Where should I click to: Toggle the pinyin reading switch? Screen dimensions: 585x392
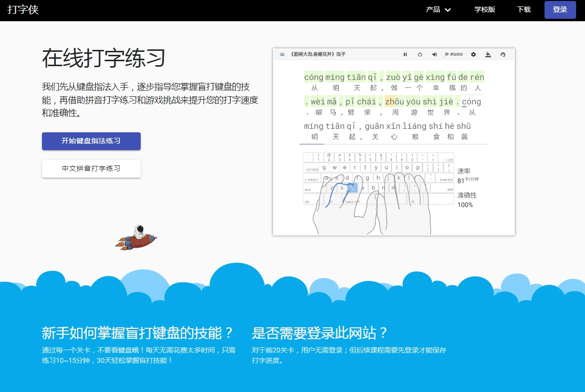446,54
